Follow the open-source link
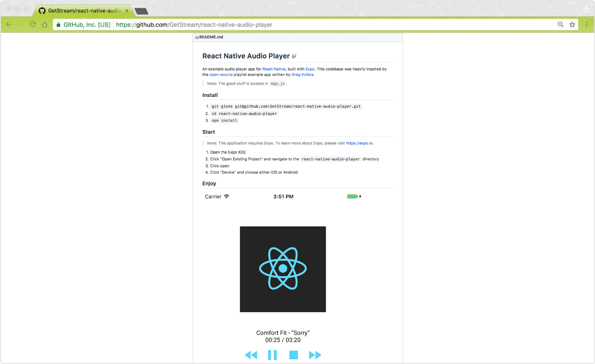The height and width of the screenshot is (364, 595). (221, 75)
